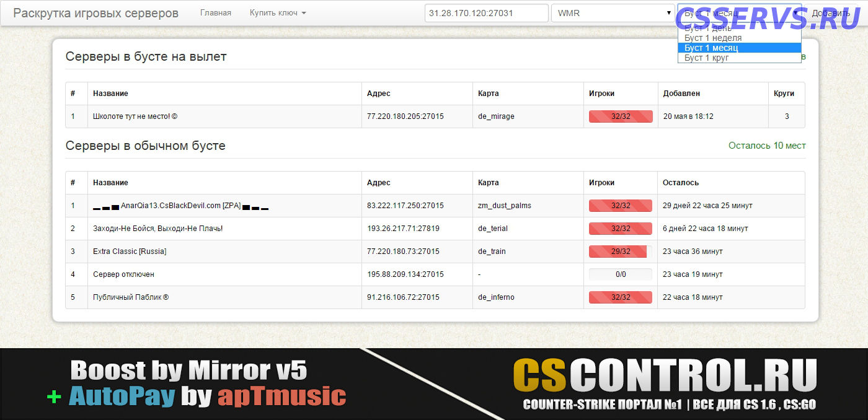Go to the Главная page

216,12
